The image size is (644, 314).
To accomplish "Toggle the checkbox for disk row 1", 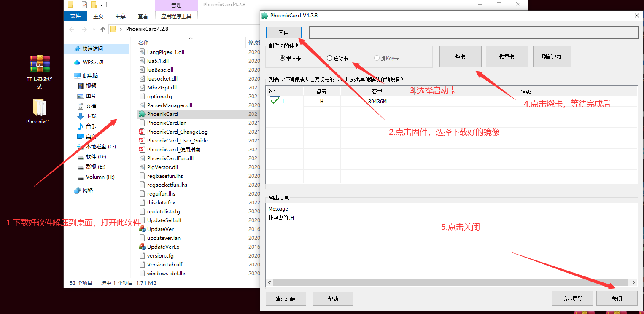I will point(275,101).
